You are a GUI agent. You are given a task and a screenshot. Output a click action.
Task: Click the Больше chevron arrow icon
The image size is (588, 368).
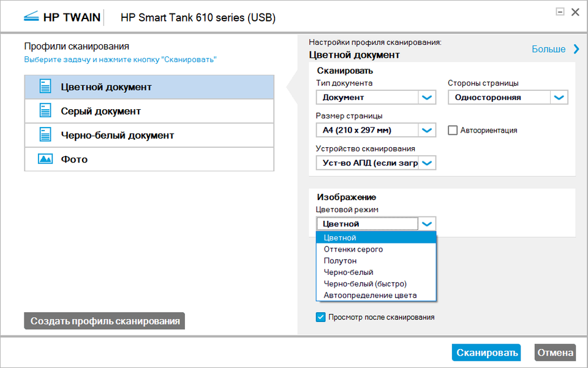pos(576,49)
